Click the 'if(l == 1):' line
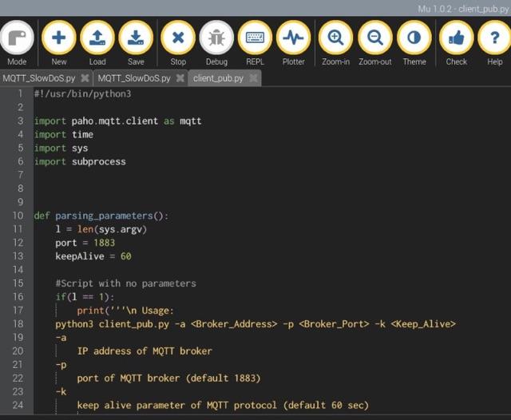The height and width of the screenshot is (420, 511). [85, 297]
